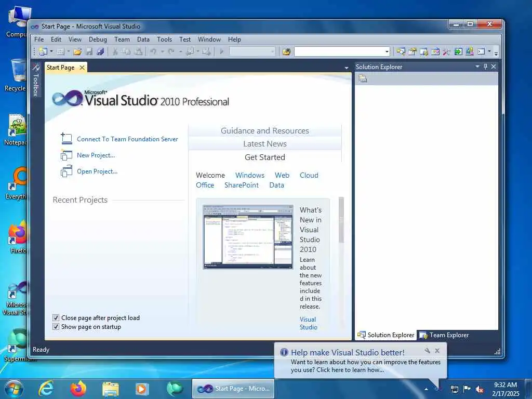Click the Find in Files icon
This screenshot has width=532, height=399.
[x=287, y=51]
